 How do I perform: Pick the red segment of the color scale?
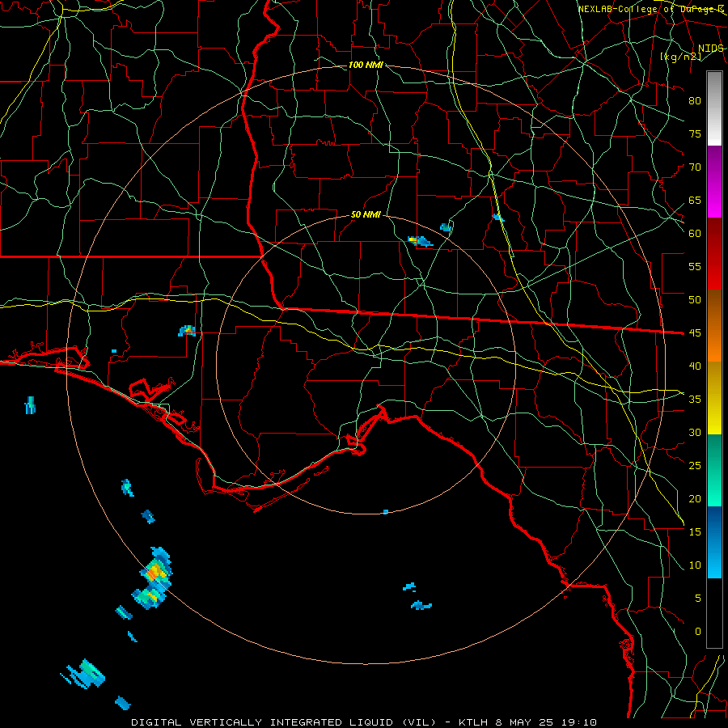[714, 254]
